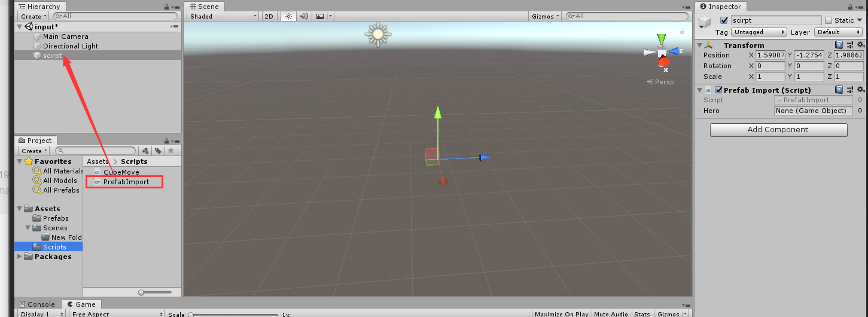Click the scene effects image icon

point(321,16)
